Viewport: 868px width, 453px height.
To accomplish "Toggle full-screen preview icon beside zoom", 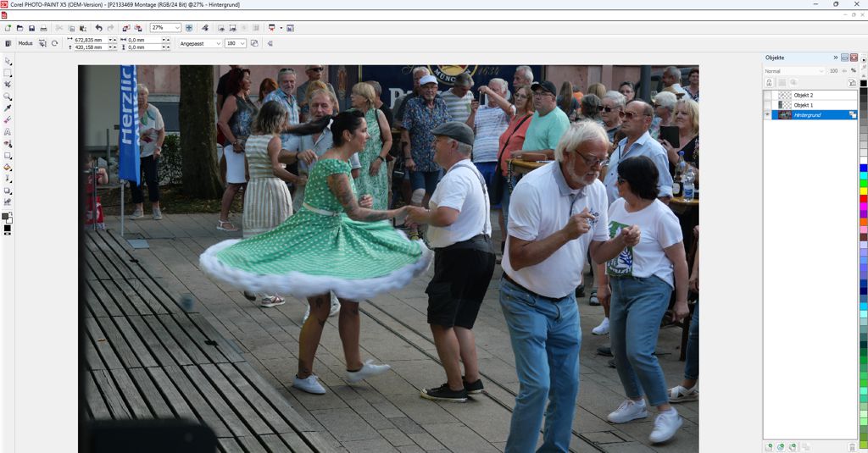I will [189, 28].
